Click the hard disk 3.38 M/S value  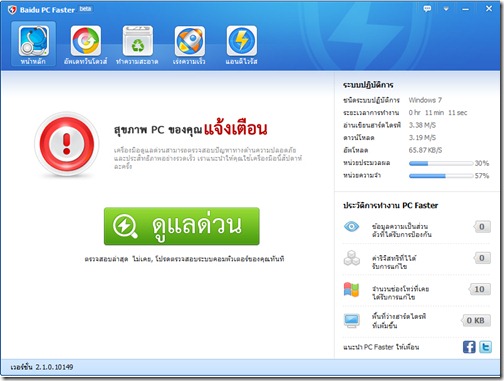(x=422, y=125)
